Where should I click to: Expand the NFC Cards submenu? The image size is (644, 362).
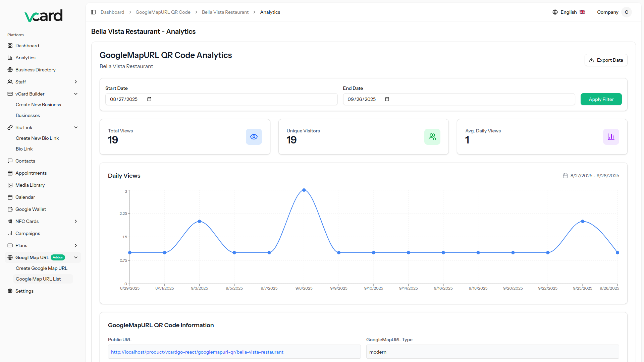76,221
